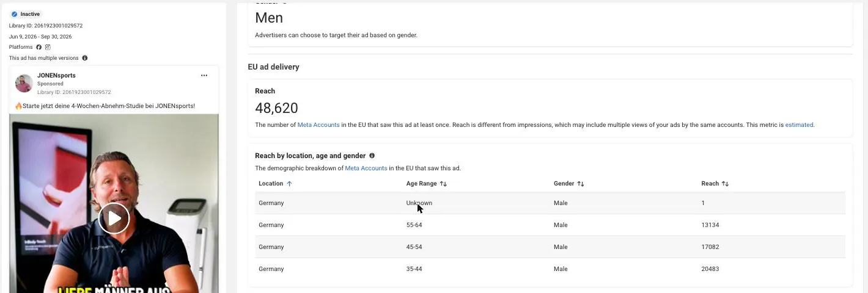Viewport: 868px width, 293px height.
Task: Play the JONENsports ad video
Action: [x=114, y=218]
